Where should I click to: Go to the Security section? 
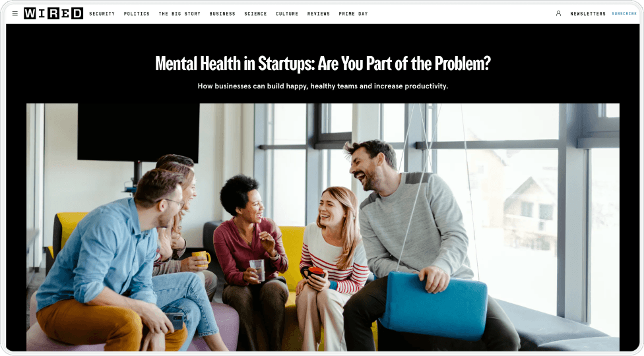coord(102,14)
